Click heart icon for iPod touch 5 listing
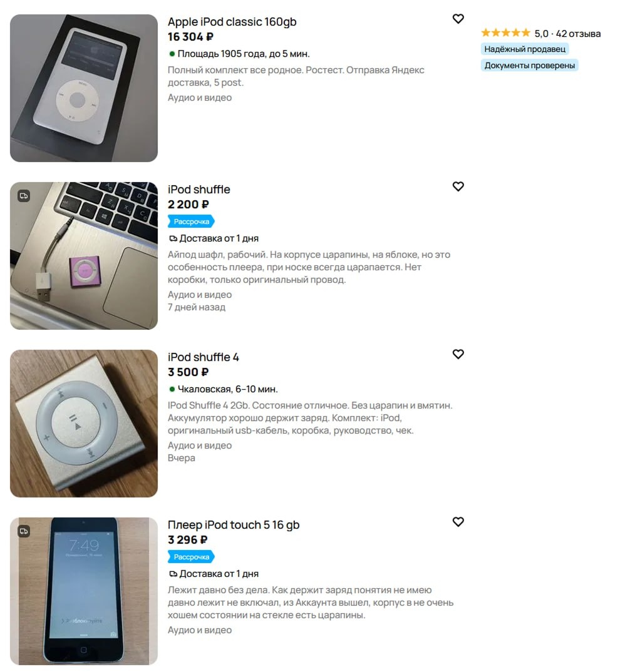623x672 pixels. click(x=458, y=522)
